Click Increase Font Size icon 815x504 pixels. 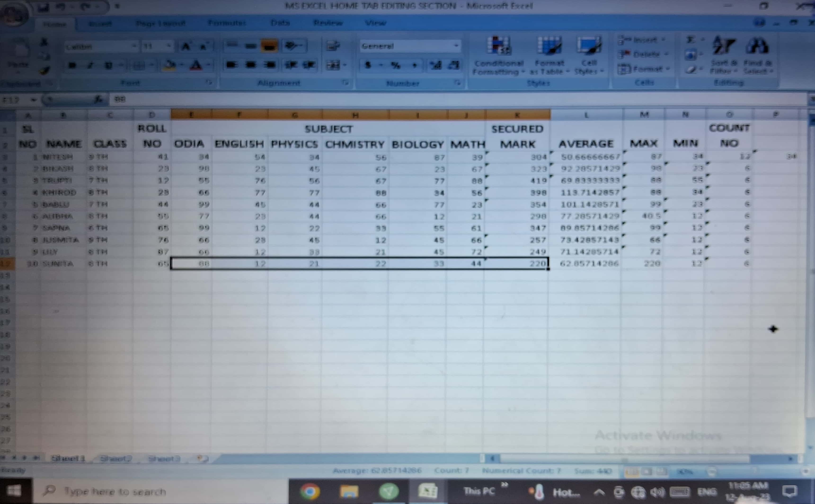tap(186, 46)
